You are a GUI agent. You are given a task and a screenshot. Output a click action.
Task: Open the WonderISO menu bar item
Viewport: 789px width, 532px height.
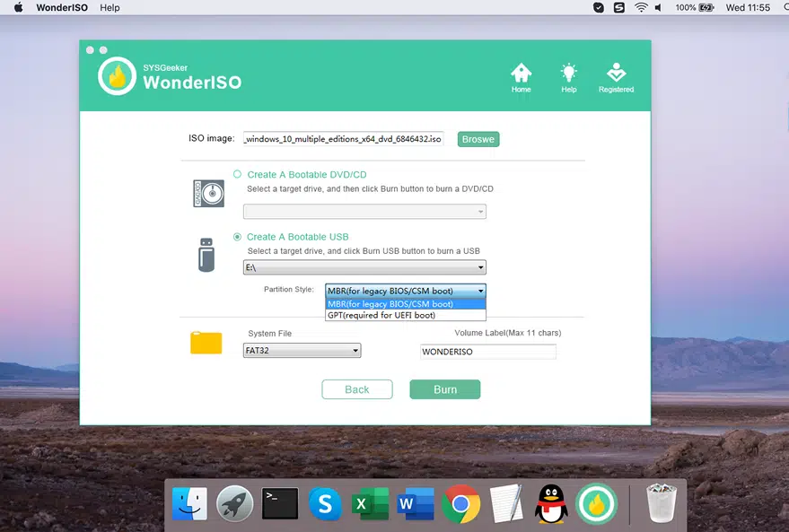(62, 7)
